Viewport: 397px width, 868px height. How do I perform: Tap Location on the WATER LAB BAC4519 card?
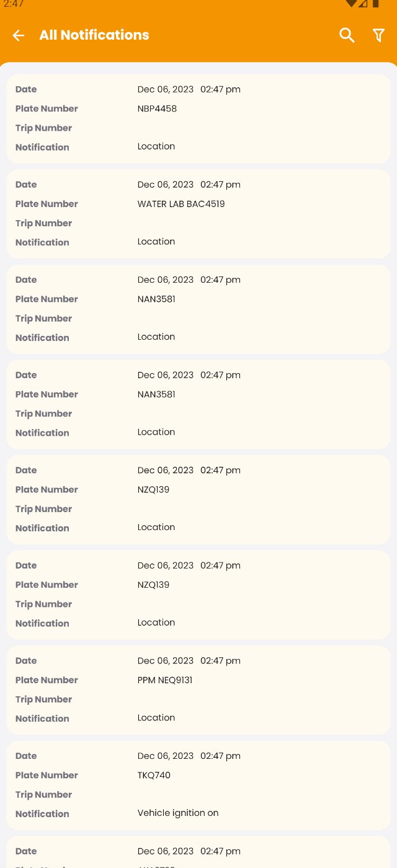156,242
